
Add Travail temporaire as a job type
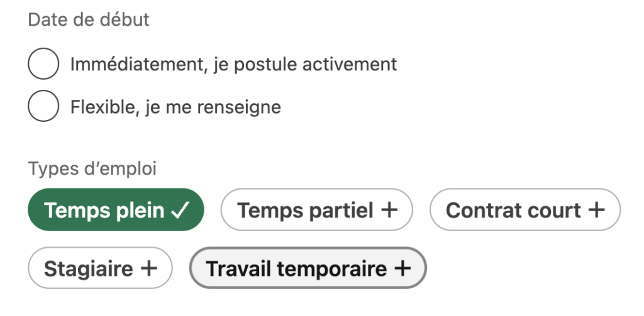[x=308, y=269]
